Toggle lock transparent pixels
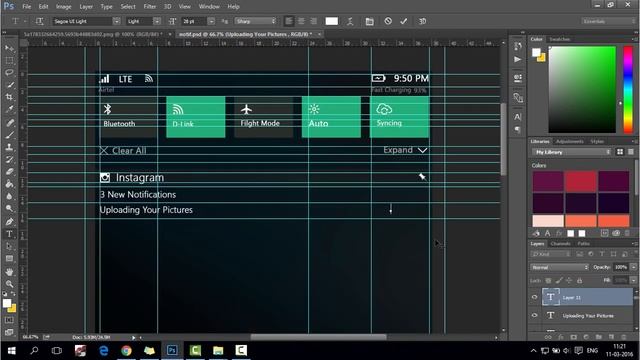Viewport: 640px width, 360px height. 548,280
